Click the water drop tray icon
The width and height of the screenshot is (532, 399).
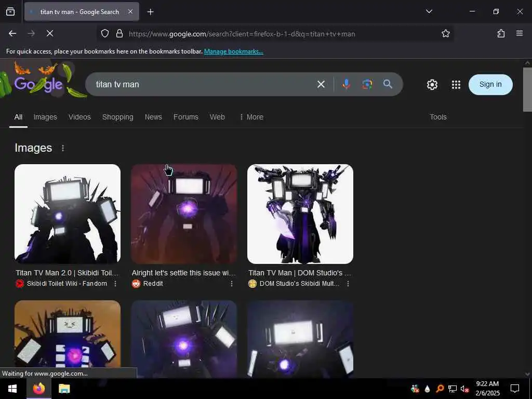[427, 389]
